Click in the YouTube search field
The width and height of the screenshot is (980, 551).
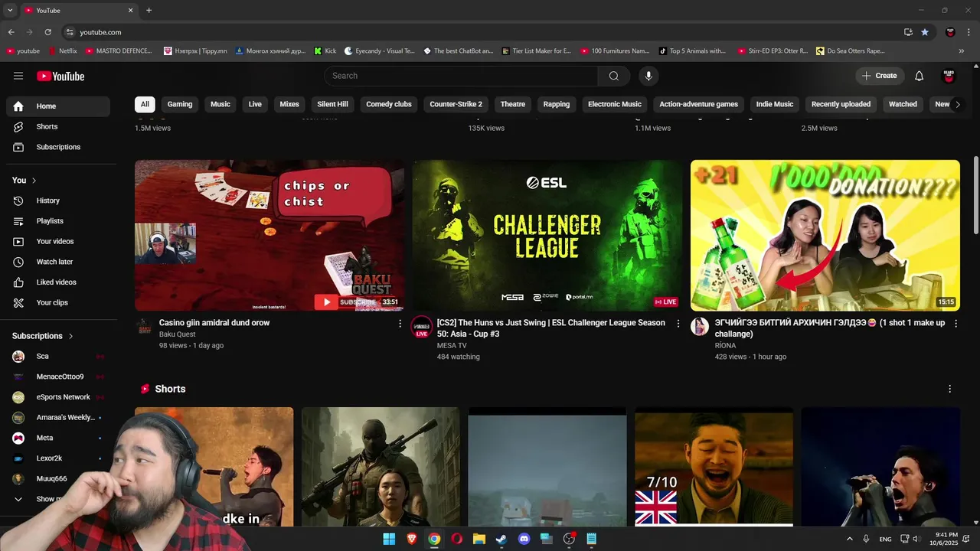click(461, 76)
